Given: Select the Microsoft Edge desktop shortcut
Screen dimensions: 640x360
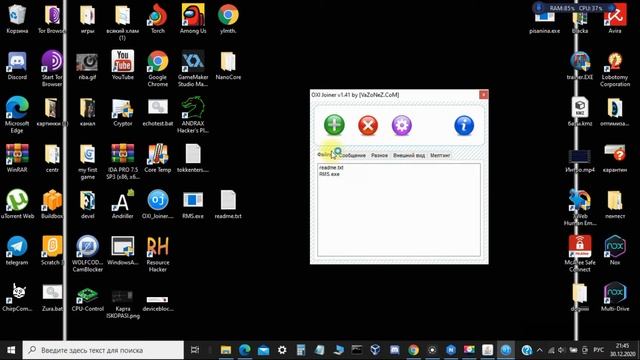Looking at the screenshot, I should [17, 115].
